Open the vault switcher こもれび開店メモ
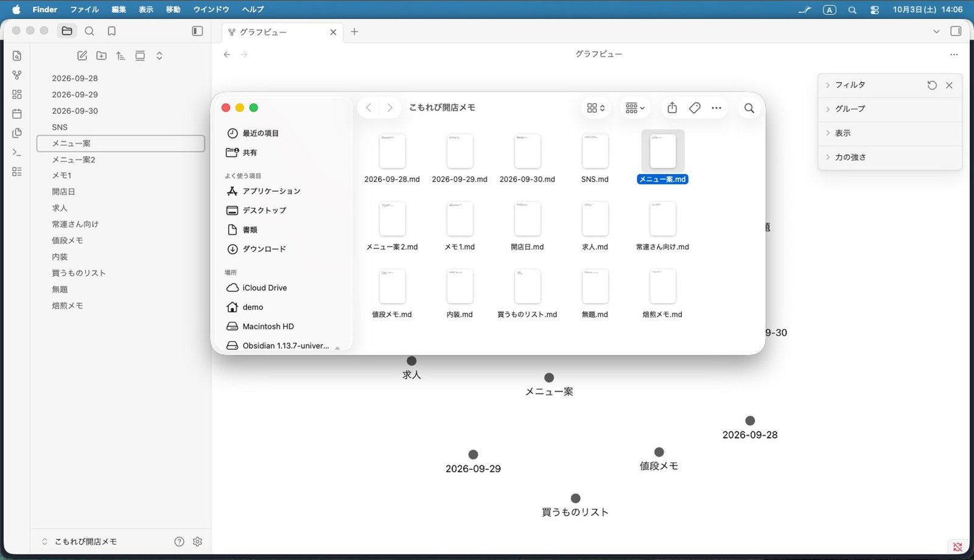 pyautogui.click(x=79, y=542)
